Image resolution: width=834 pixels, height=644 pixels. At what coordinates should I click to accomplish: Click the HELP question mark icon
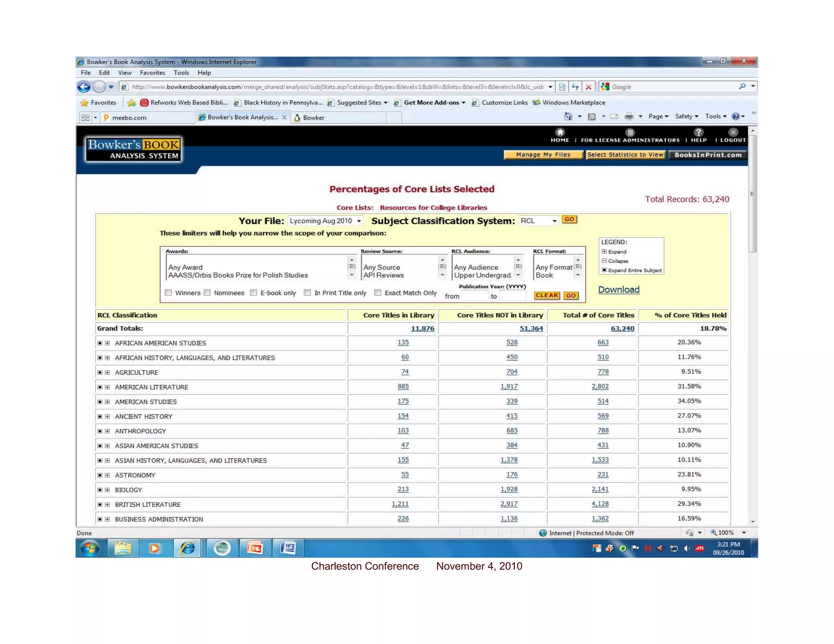698,132
